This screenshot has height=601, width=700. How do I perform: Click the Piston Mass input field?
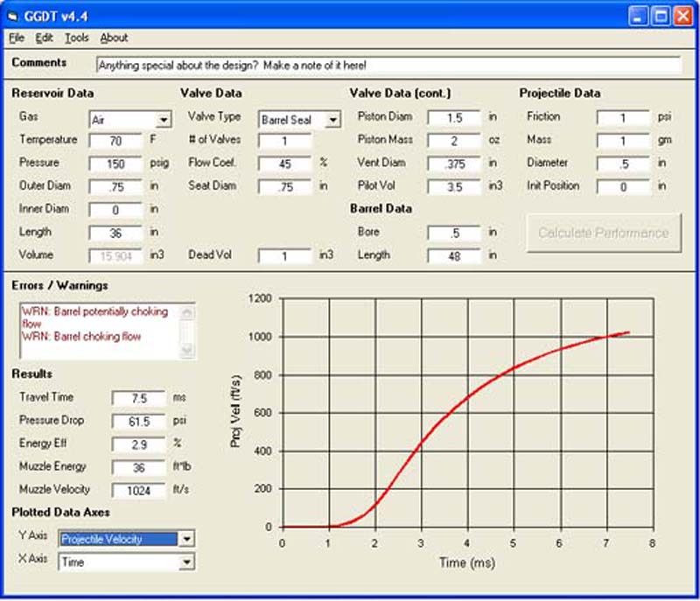click(453, 141)
